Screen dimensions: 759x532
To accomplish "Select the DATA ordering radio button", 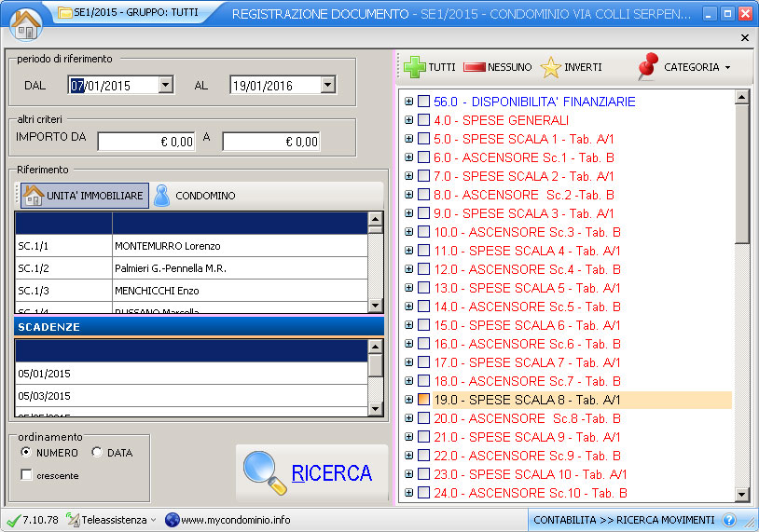I will (x=97, y=453).
